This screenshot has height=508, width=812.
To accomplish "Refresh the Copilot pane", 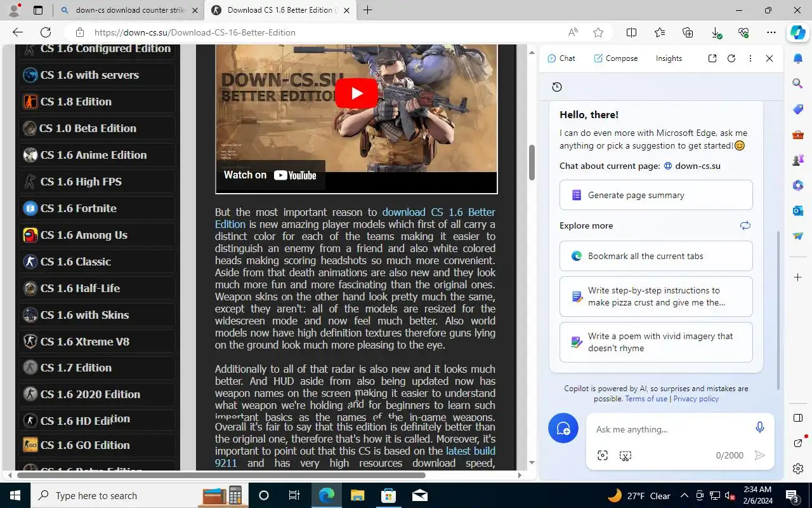I will pos(731,58).
